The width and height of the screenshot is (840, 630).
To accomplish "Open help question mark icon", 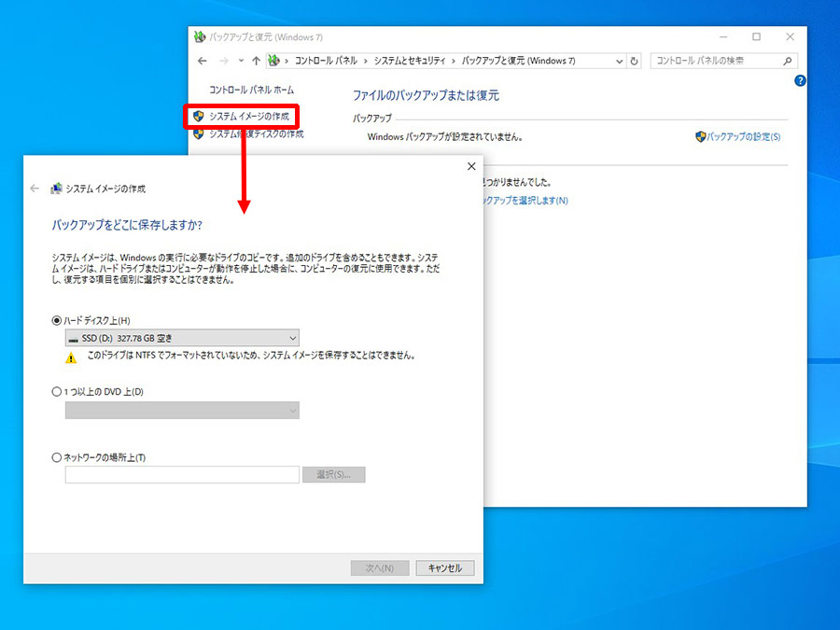I will pyautogui.click(x=800, y=81).
